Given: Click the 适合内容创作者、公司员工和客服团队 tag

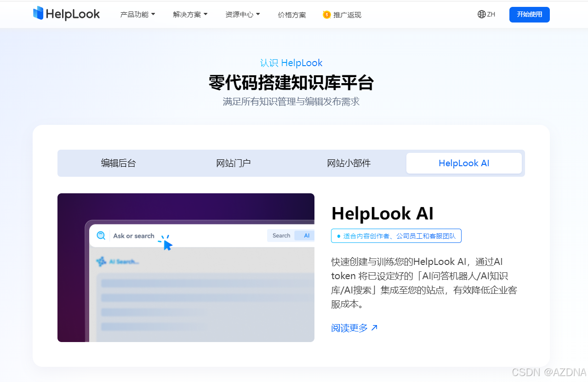Looking at the screenshot, I should (x=396, y=236).
